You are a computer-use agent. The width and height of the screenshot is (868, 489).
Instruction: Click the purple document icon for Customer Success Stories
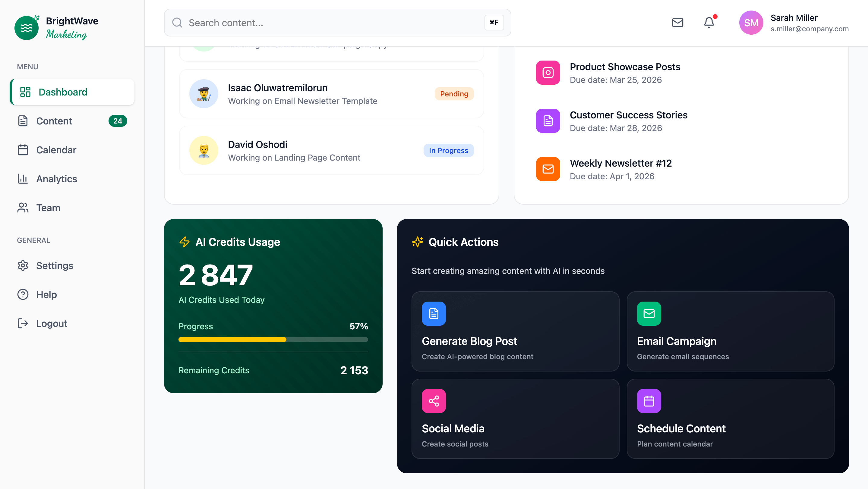548,121
